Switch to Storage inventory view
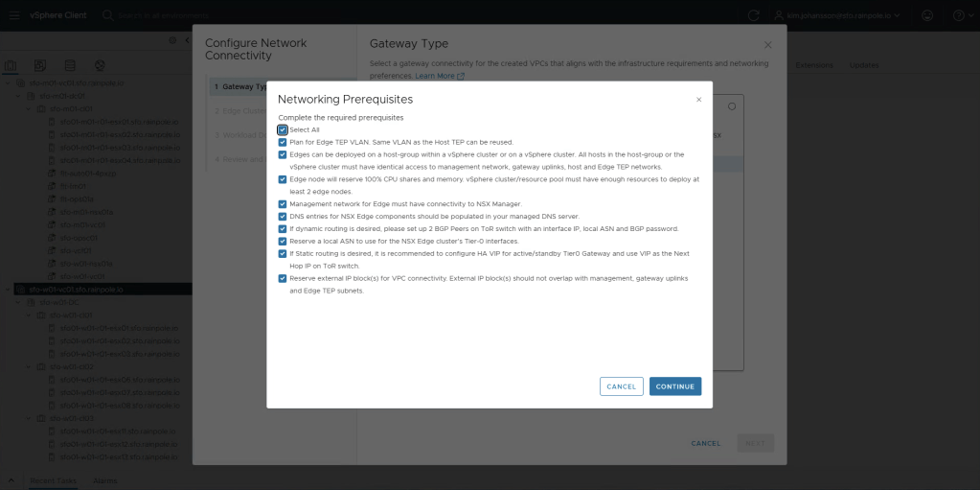The height and width of the screenshot is (490, 980). pos(69,65)
